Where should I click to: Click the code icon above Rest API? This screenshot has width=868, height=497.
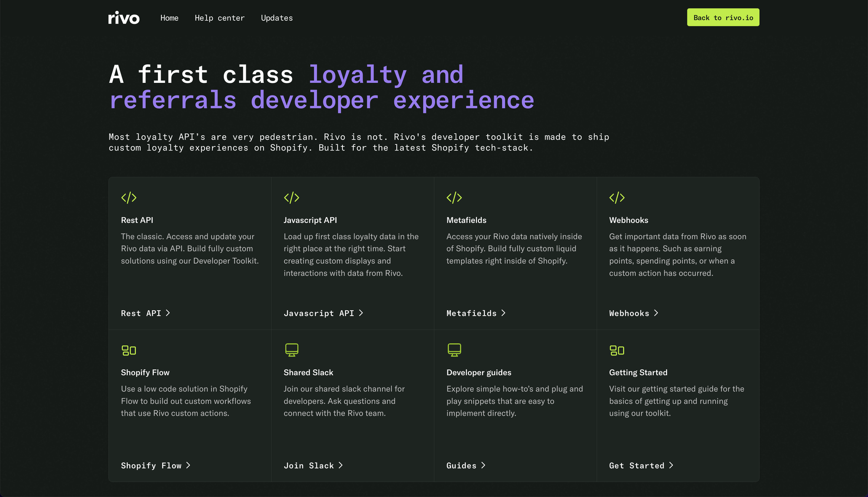(129, 198)
